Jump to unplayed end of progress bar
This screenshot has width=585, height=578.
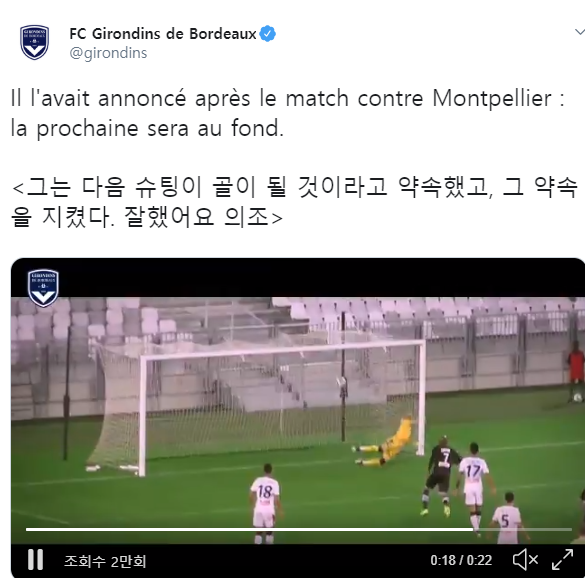pyautogui.click(x=522, y=529)
